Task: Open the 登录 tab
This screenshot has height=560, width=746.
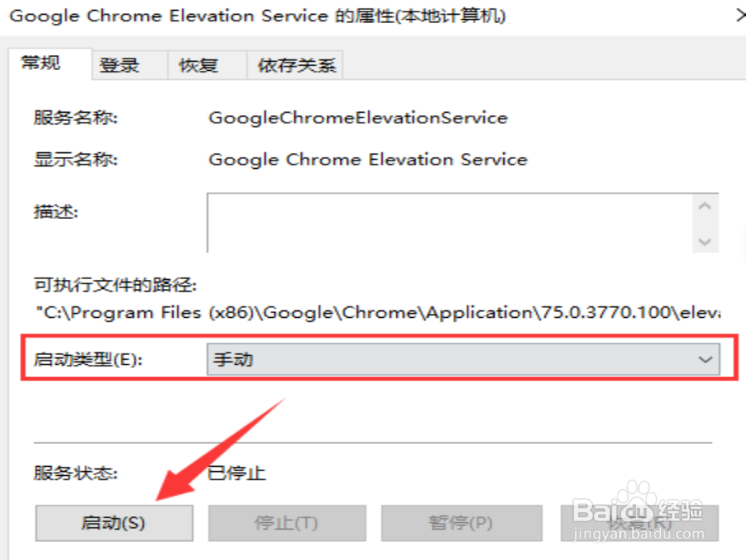Action: (x=130, y=65)
